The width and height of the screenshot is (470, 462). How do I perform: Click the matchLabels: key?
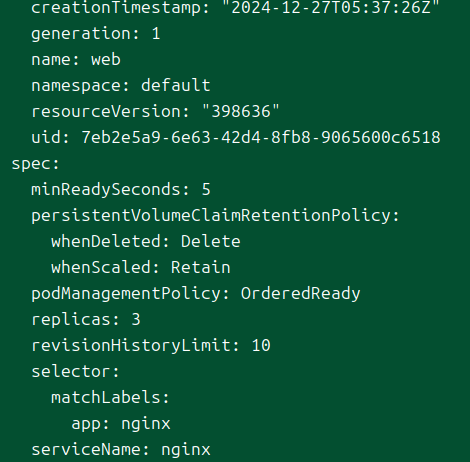(110, 397)
